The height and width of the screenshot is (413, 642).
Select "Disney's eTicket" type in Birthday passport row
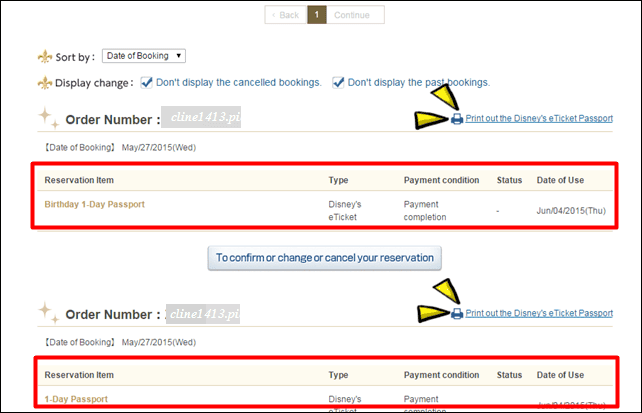tap(345, 211)
